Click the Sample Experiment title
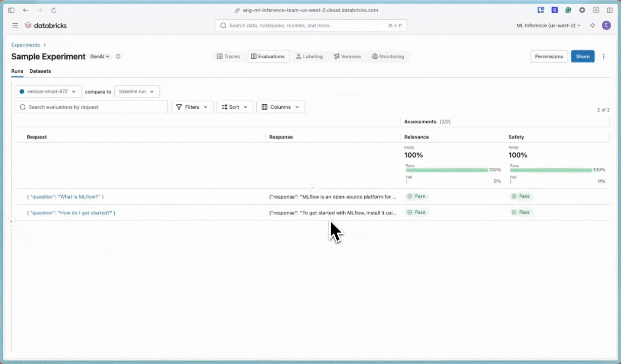 coord(49,57)
